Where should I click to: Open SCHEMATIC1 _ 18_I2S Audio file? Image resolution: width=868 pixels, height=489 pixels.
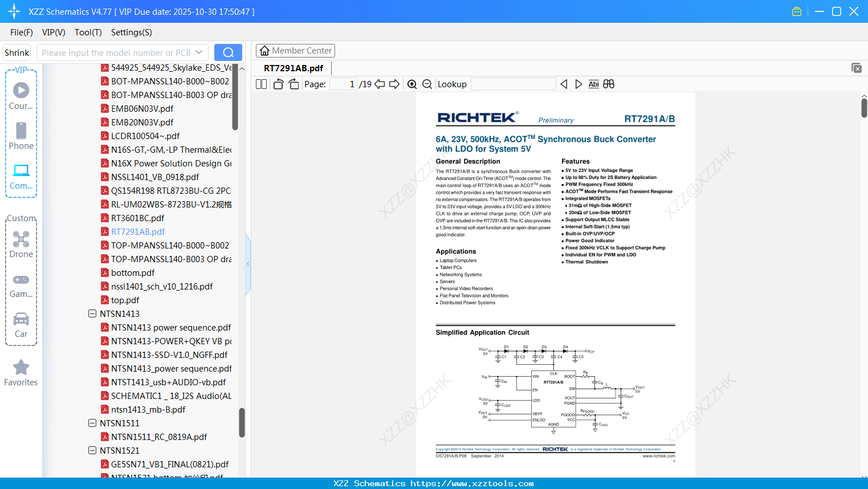pos(171,396)
